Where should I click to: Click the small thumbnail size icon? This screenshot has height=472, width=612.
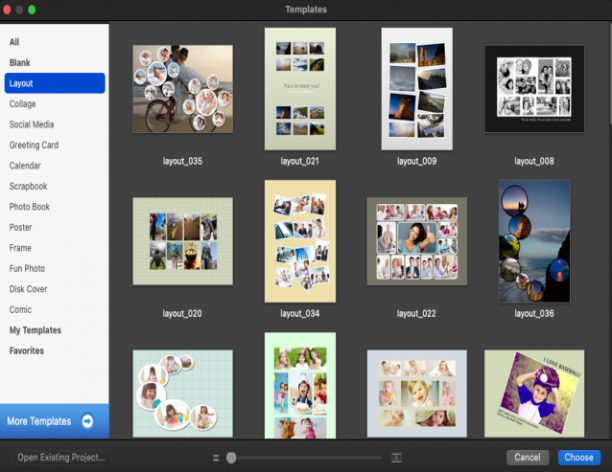(x=216, y=458)
